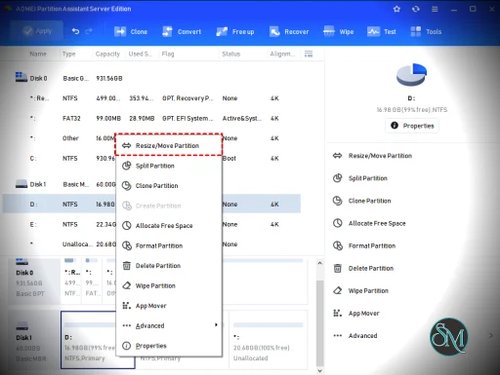Open the Free up tool

click(x=235, y=32)
